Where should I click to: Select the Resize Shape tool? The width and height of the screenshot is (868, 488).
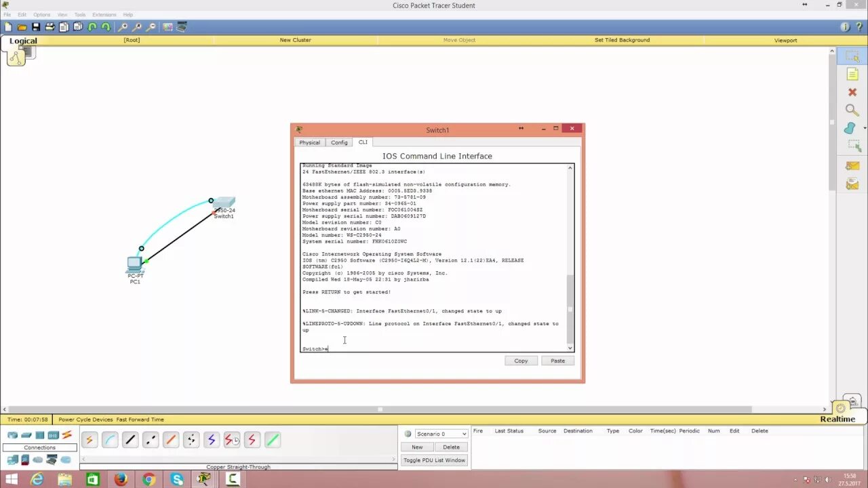point(853,146)
